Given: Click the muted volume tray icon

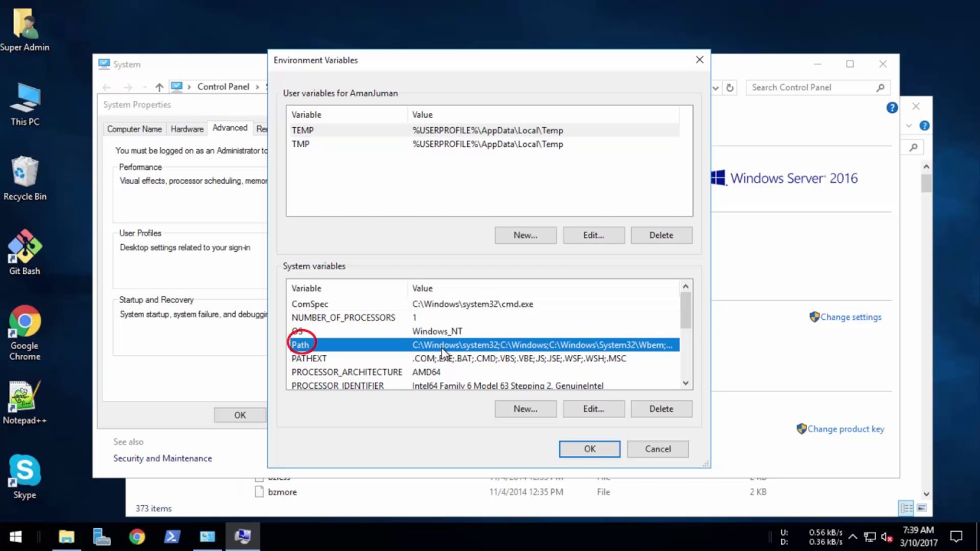Looking at the screenshot, I should coord(887,536).
